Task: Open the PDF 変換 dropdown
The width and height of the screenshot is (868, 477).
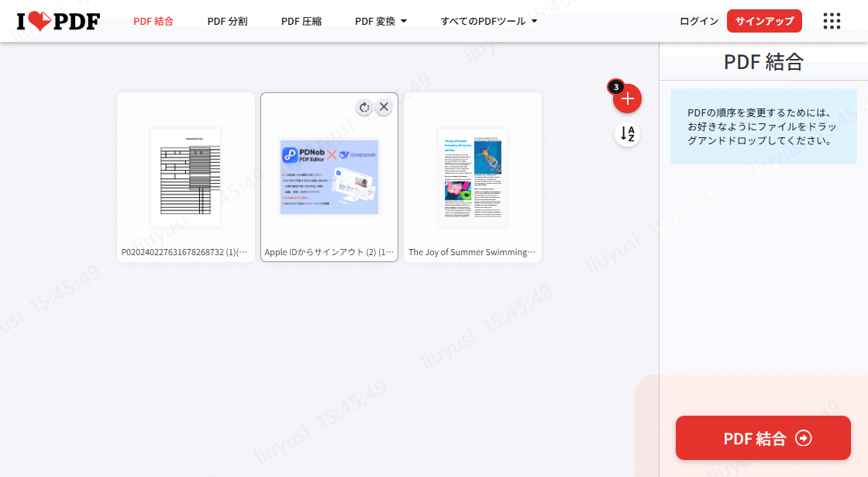Action: coord(381,21)
